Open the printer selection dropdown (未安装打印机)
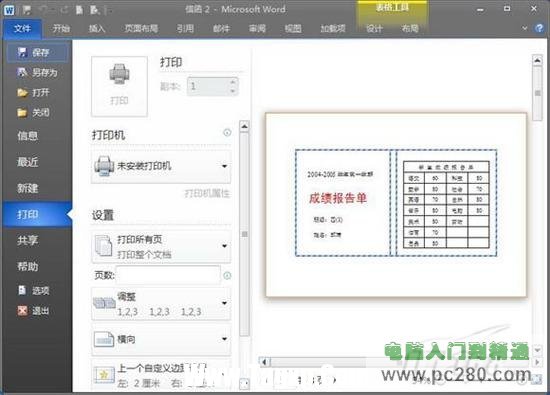 161,166
